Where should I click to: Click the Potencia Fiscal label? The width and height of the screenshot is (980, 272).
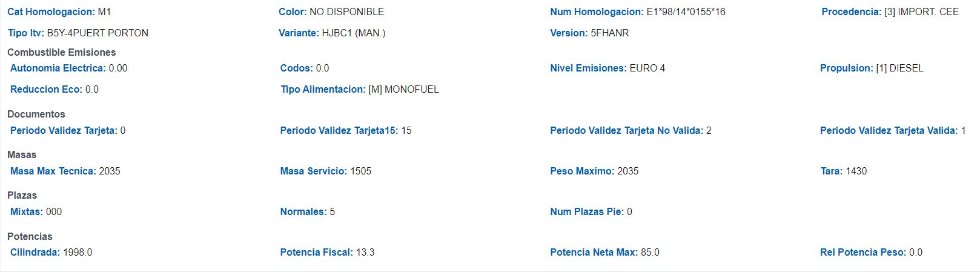point(316,252)
